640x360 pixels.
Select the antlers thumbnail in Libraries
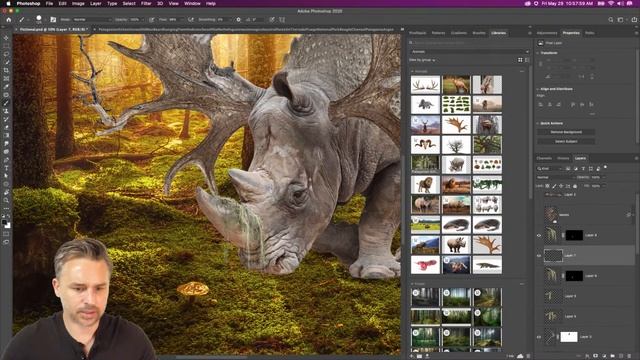point(425,85)
